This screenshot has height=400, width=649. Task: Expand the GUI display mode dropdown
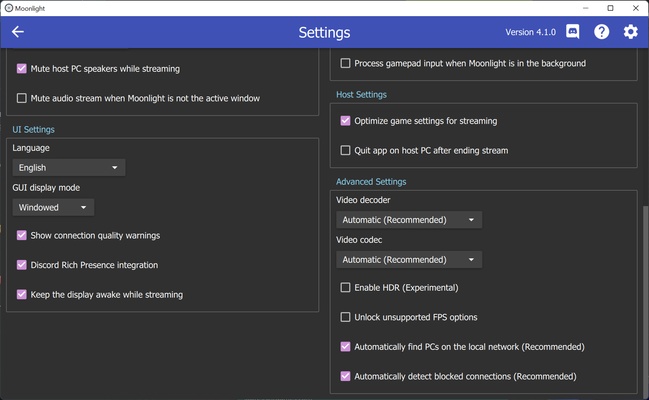click(53, 207)
